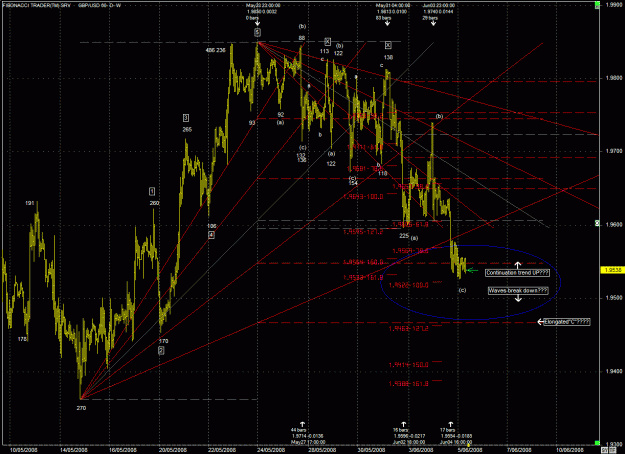Viewport: 625px width, 454px height.
Task: Click the 1.9414-150.0 Fibonacci level label
Action: pos(408,365)
